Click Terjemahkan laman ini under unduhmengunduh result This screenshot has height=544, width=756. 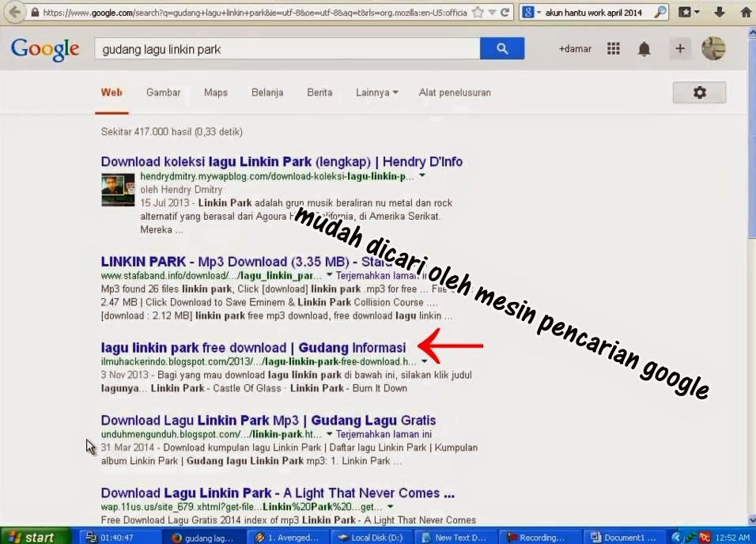384,434
